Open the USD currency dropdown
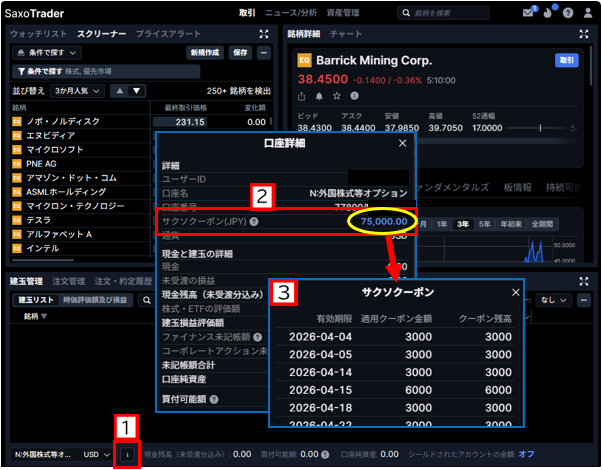This screenshot has width=603, height=470. pos(97,455)
